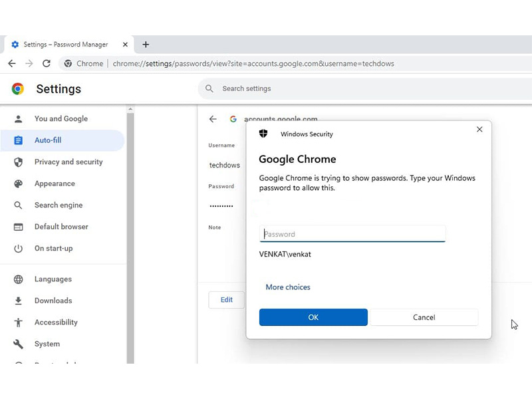Click the Languages globe icon
The height and width of the screenshot is (399, 532).
pyautogui.click(x=19, y=279)
